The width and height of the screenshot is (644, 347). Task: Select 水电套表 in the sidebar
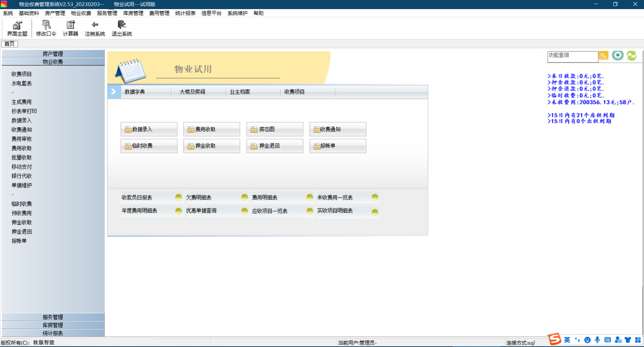22,84
